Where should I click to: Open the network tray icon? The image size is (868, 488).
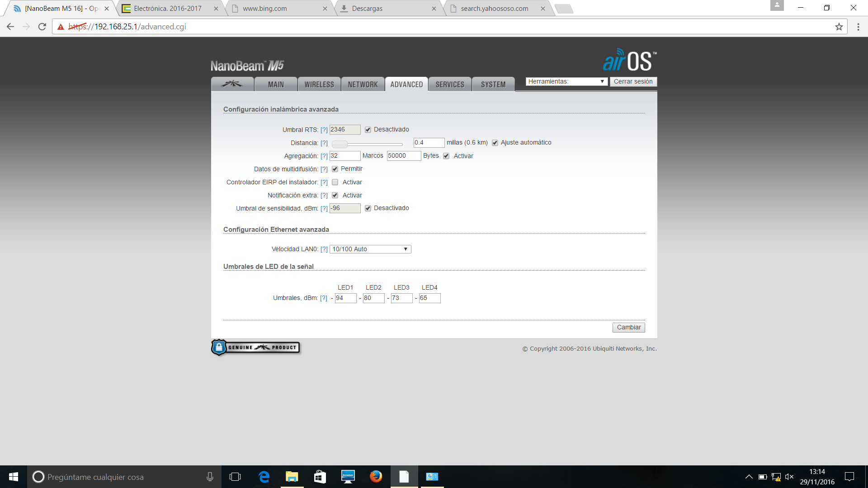point(776,477)
